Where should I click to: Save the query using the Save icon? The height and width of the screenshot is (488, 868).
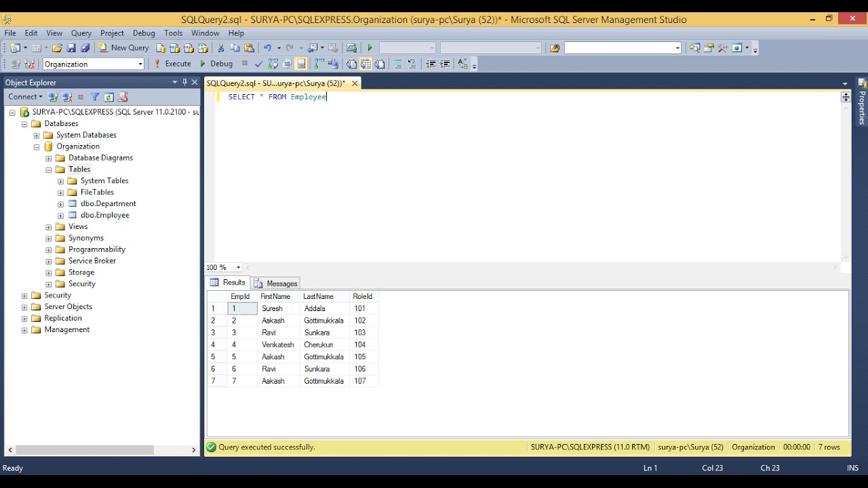[71, 48]
